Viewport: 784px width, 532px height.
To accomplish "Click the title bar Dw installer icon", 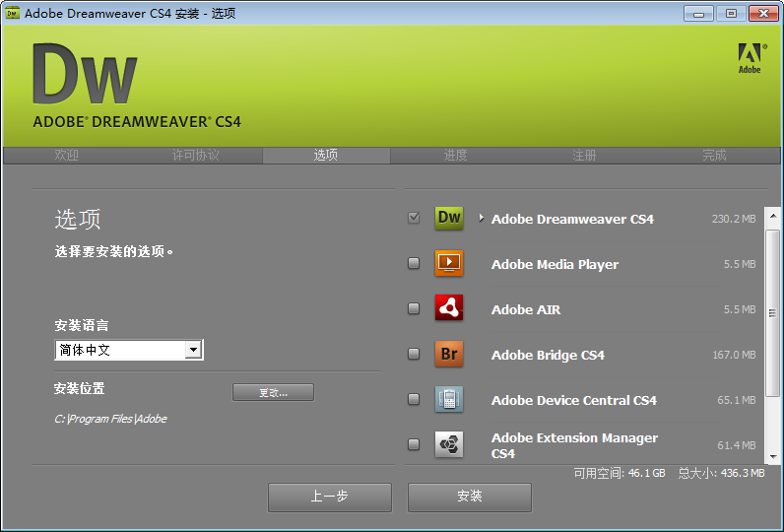I will tap(13, 13).
